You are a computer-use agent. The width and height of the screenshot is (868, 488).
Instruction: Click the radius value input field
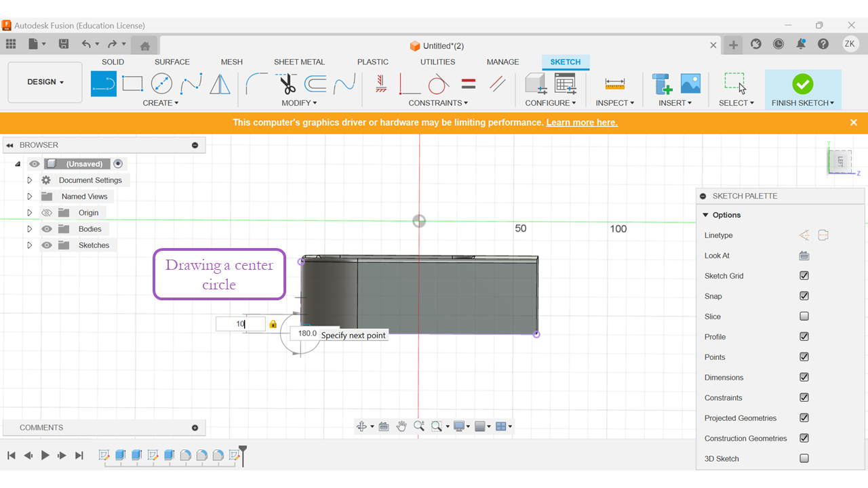241,324
